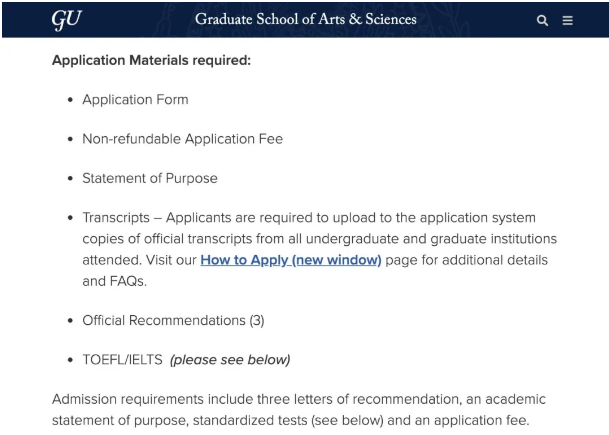609x435 pixels.
Task: Click bullet dot beside Official Recommendations
Action: coord(69,321)
